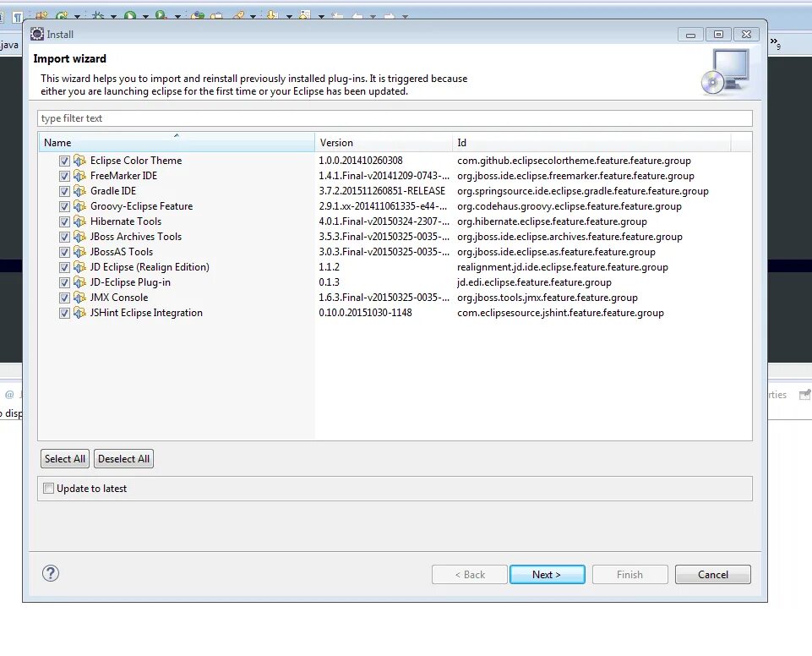Viewport: 812px width, 656px height.
Task: Click the JMX Console feature icon
Action: point(79,298)
